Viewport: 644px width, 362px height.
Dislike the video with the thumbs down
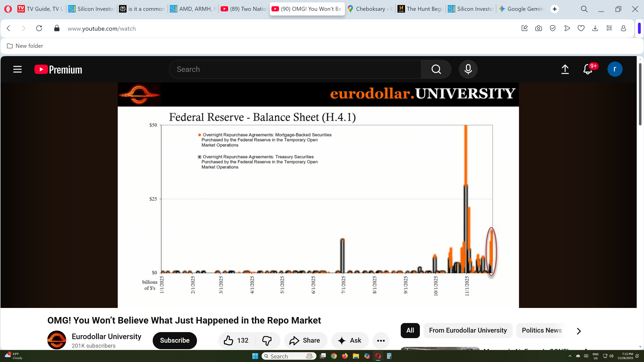click(267, 340)
